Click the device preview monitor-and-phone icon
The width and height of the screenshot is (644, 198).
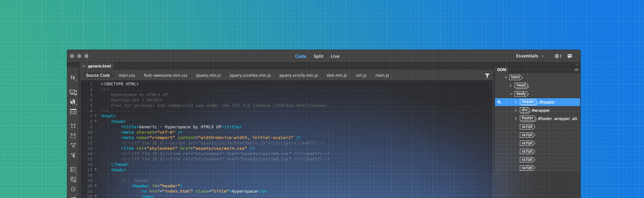pos(73,92)
